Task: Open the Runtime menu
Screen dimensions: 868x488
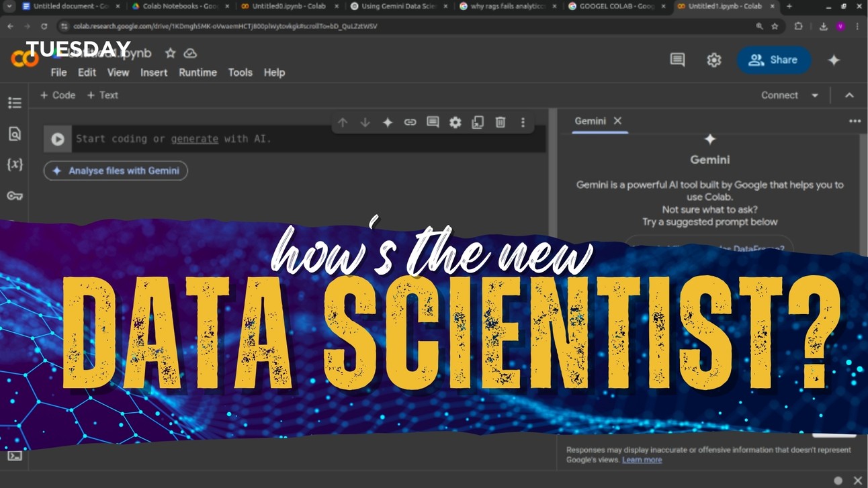Action: 198,72
